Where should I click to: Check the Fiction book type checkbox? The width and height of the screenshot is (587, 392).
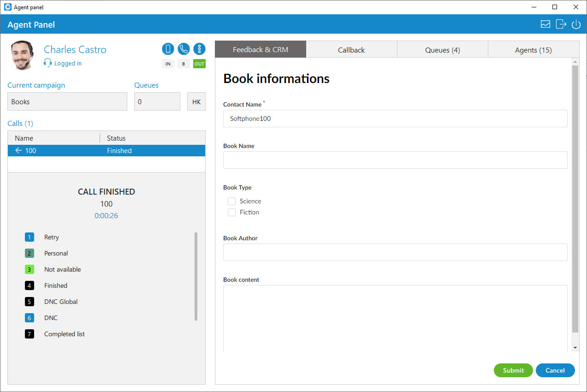[x=231, y=212]
